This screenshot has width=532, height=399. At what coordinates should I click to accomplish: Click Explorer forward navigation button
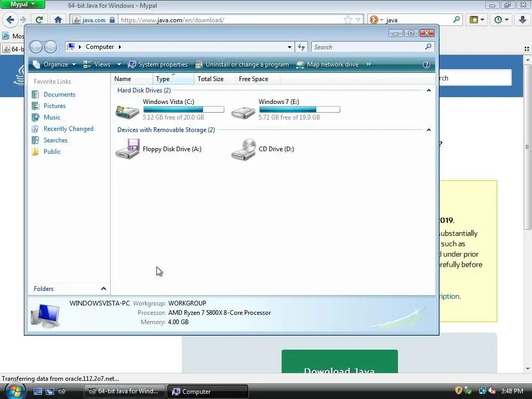click(50, 47)
